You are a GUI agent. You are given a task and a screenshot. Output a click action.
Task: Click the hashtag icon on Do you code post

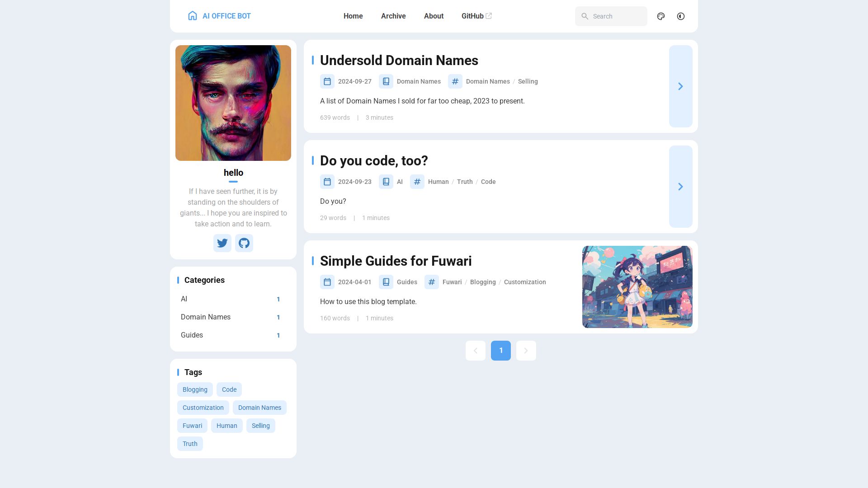coord(417,182)
